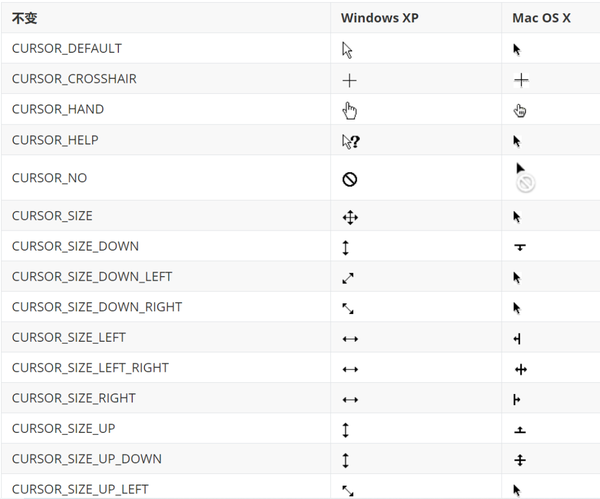Viewport: 600px width, 499px height.
Task: Click the Windows XP help cursor with question mark
Action: click(x=350, y=141)
